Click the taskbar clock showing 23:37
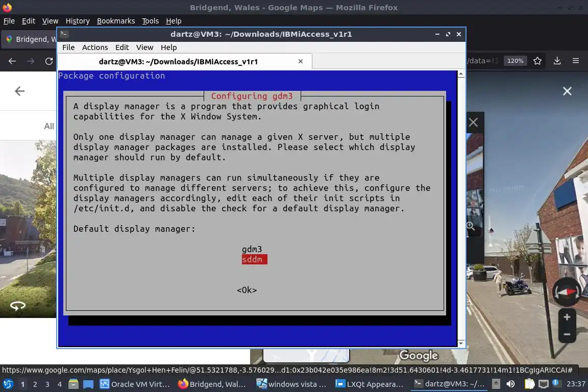This screenshot has width=588, height=392. pyautogui.click(x=576, y=384)
